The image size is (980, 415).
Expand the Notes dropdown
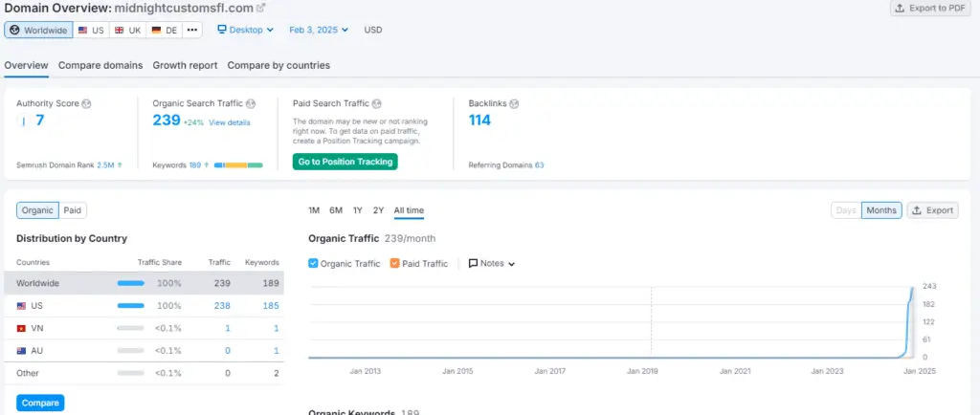[x=492, y=264]
